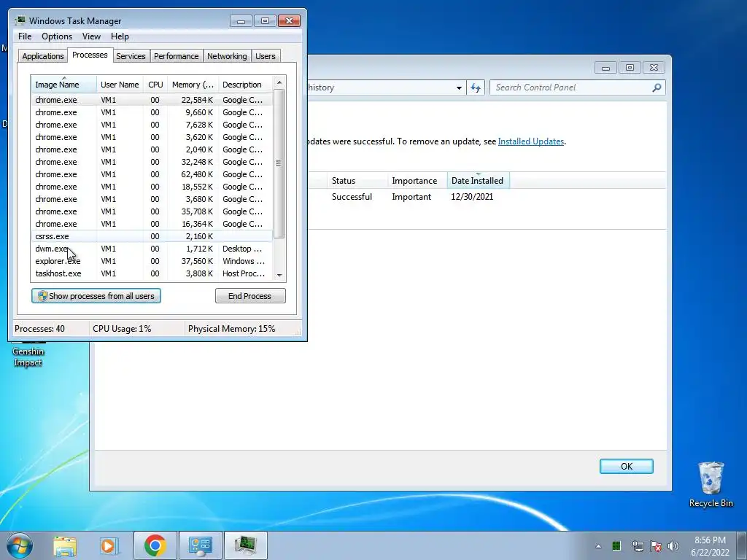Minimize the Windows Task Manager window

coord(241,21)
